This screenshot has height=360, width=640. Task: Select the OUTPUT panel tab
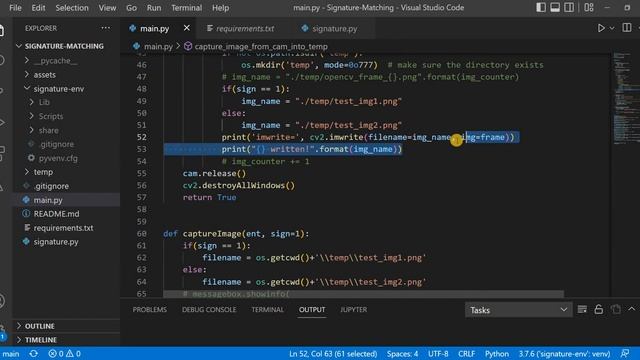312,310
